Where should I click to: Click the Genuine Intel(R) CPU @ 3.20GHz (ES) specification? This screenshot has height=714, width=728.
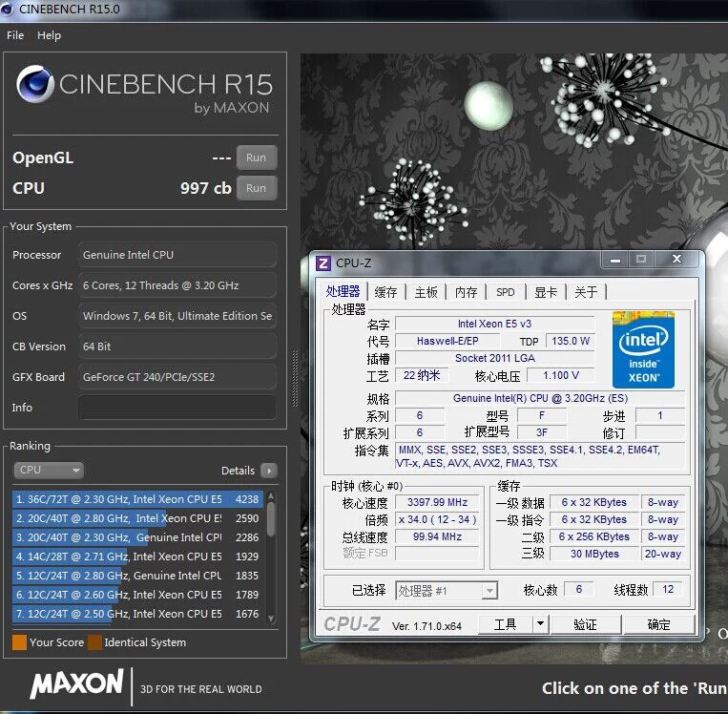click(x=540, y=398)
